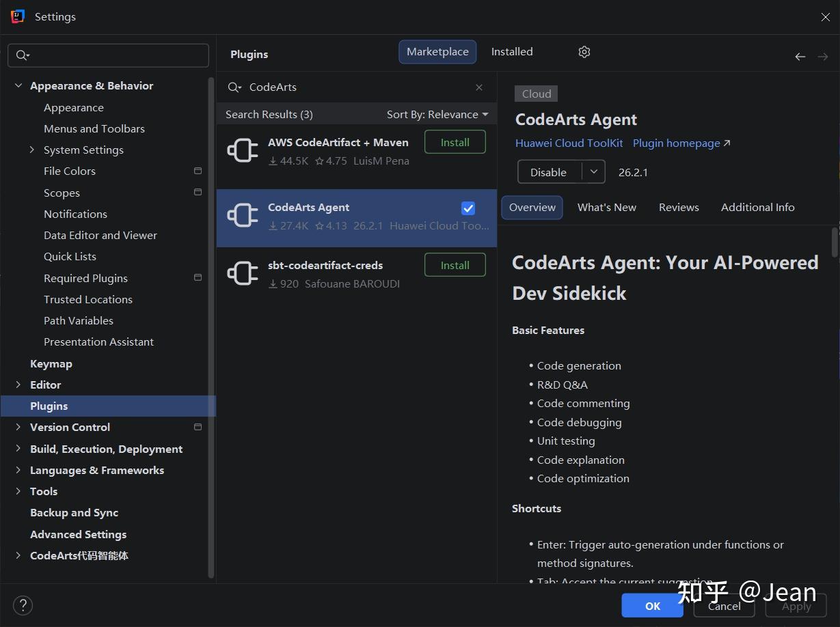Install the sbt-codeartifact-creds plugin
Viewport: 840px width, 627px height.
coord(455,265)
